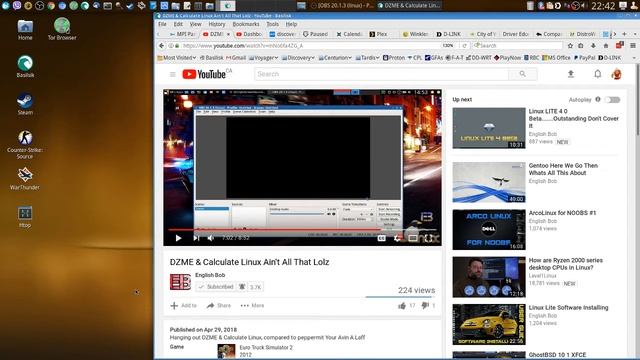Open the History menu
Image resolution: width=640 pixels, height=360 pixels.
(217, 24)
